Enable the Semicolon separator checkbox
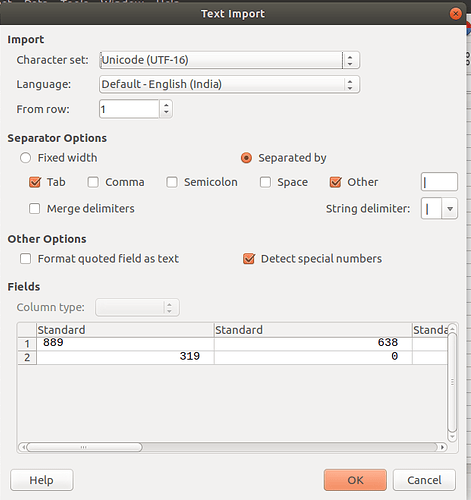Screen dimensions: 471x500 tap(172, 182)
